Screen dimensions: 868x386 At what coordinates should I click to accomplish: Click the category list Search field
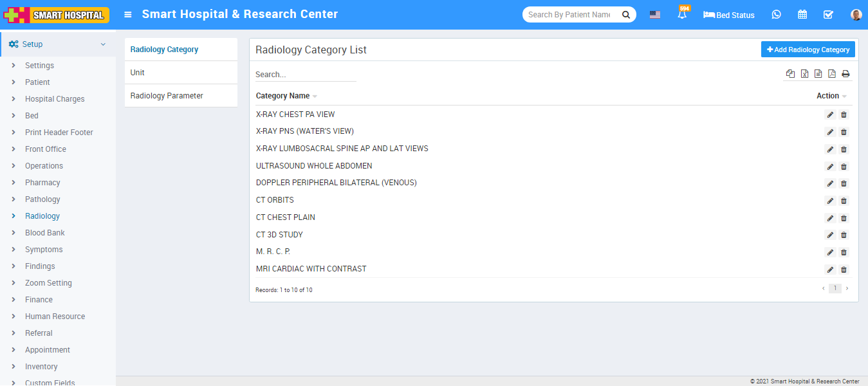(305, 75)
